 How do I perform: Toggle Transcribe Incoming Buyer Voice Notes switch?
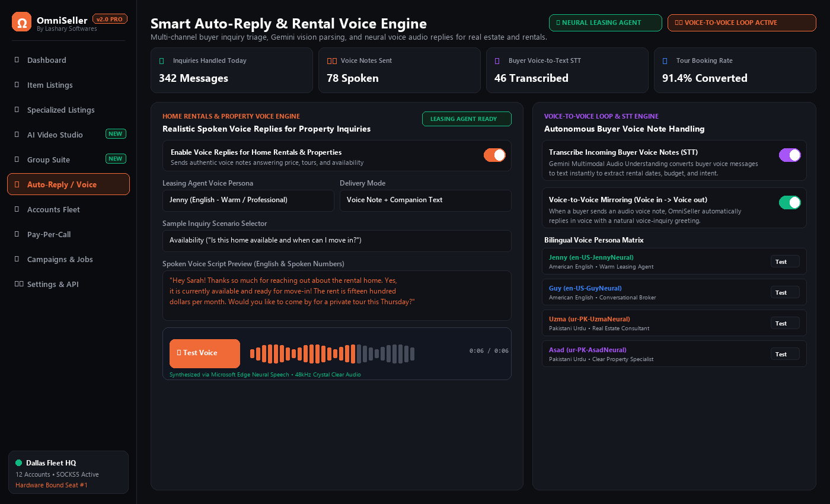coord(790,155)
